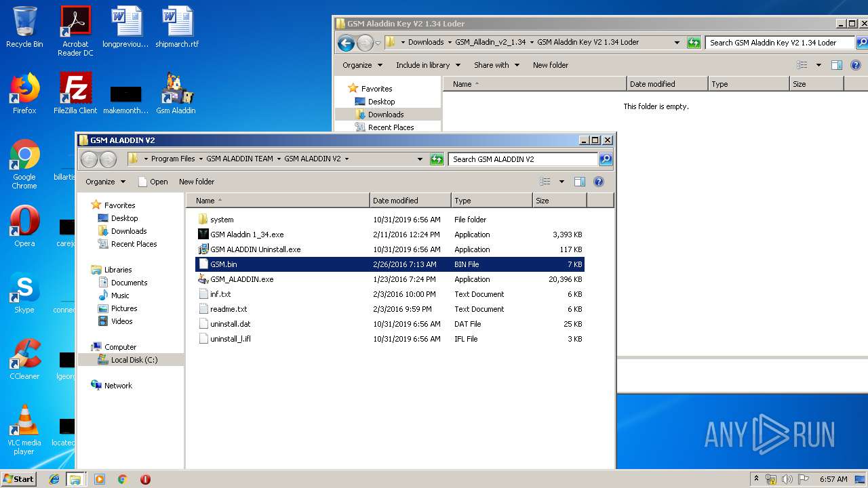Viewport: 868px width, 488px height.
Task: Sort by Date modified in the GSM ALADDIN V2 window
Action: tap(410, 201)
